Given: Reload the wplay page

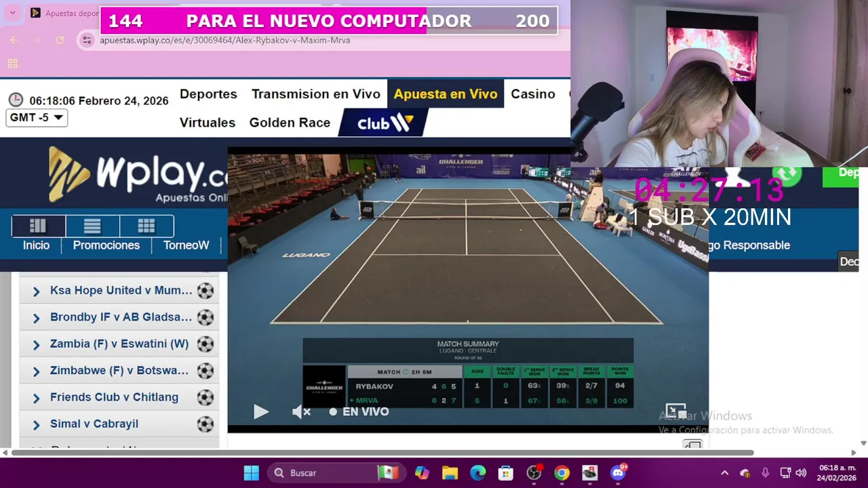Looking at the screenshot, I should (x=60, y=40).
